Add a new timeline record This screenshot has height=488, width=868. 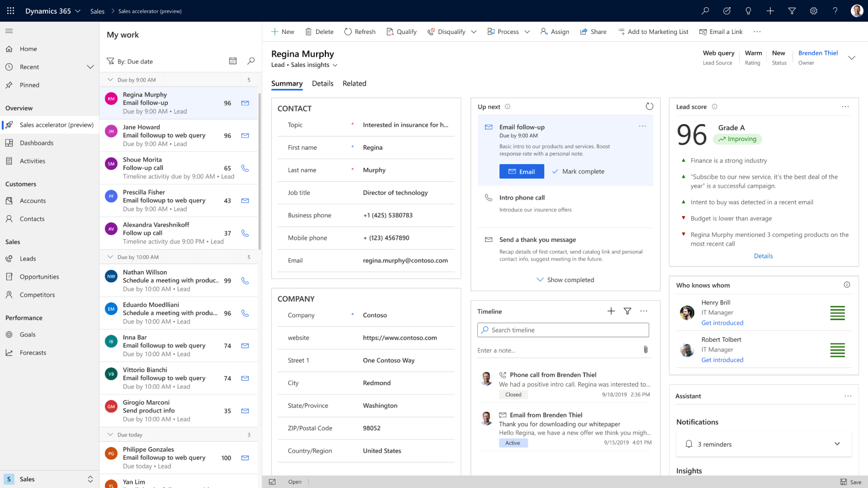point(611,311)
